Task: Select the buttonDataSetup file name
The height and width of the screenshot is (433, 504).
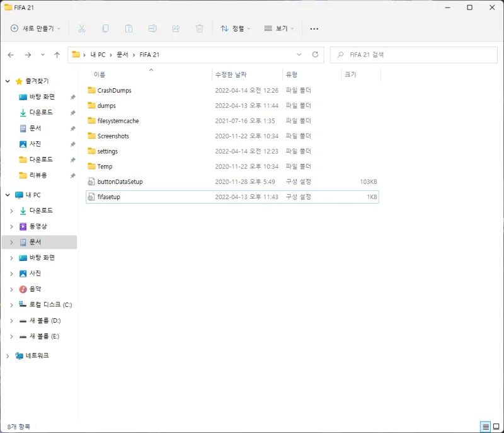Action: pos(120,182)
